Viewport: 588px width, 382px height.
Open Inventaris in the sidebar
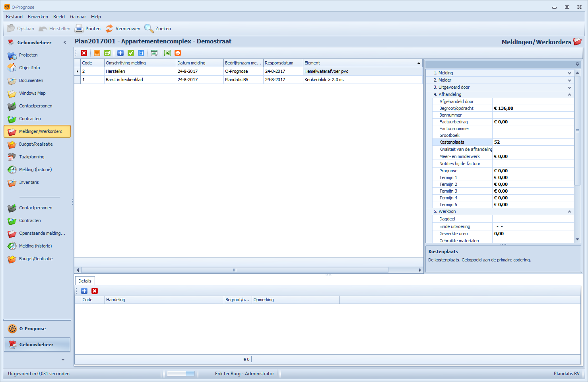click(37, 182)
